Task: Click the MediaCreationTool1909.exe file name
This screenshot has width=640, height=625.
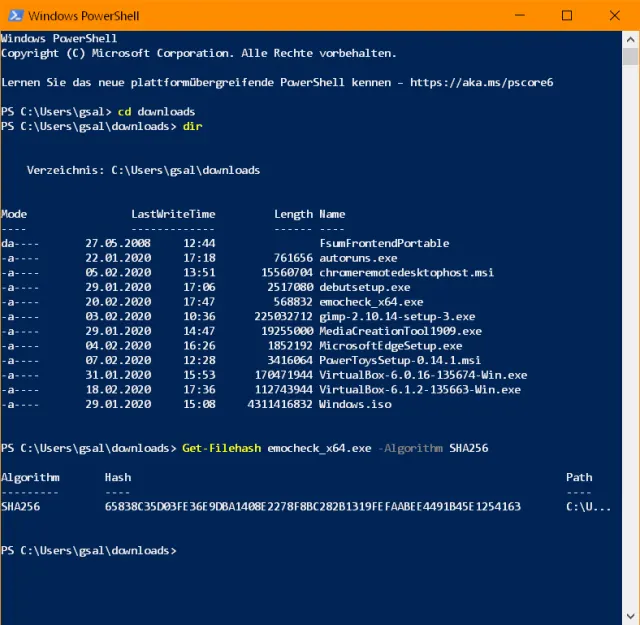Action: click(x=400, y=331)
